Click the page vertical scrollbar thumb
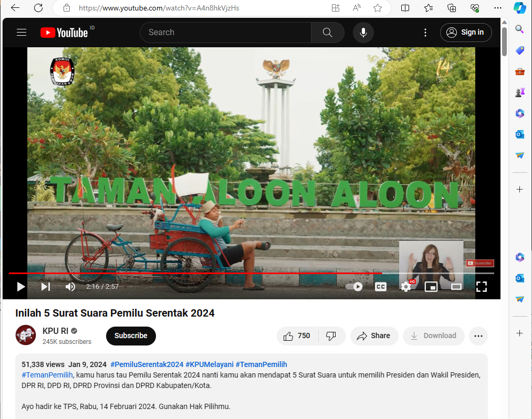 click(x=504, y=41)
